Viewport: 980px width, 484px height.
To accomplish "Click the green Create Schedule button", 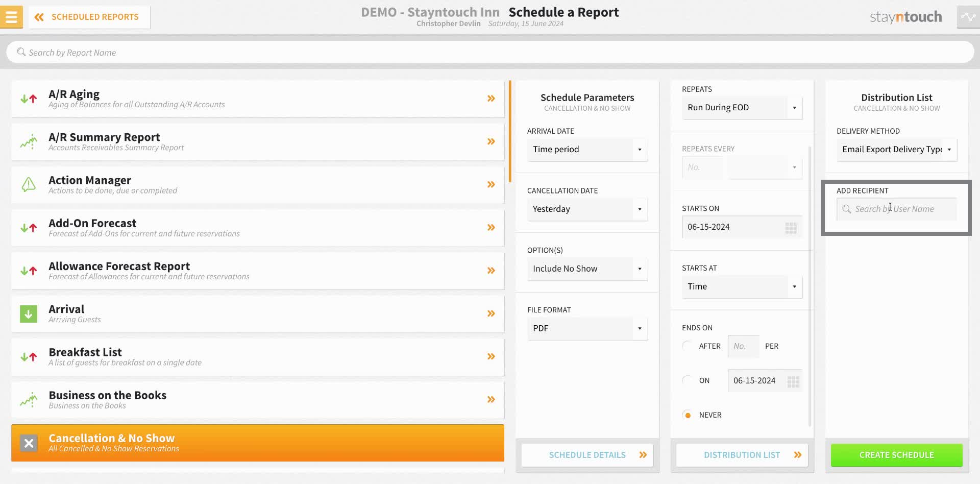I will (x=897, y=455).
